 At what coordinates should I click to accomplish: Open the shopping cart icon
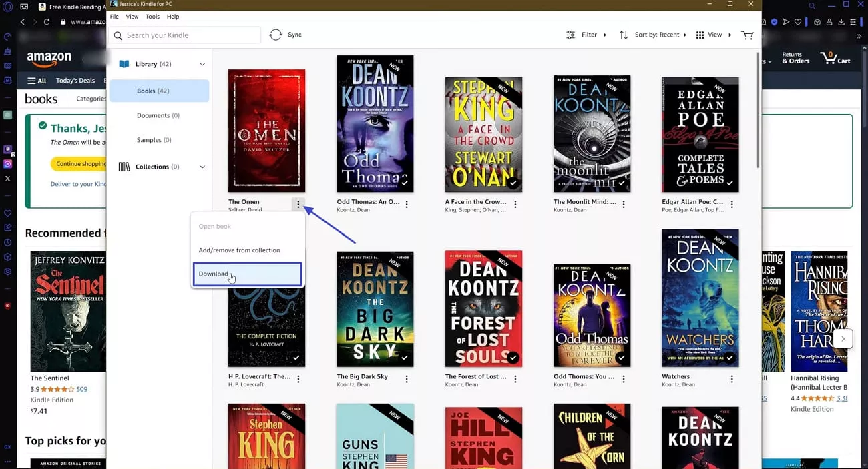[747, 35]
